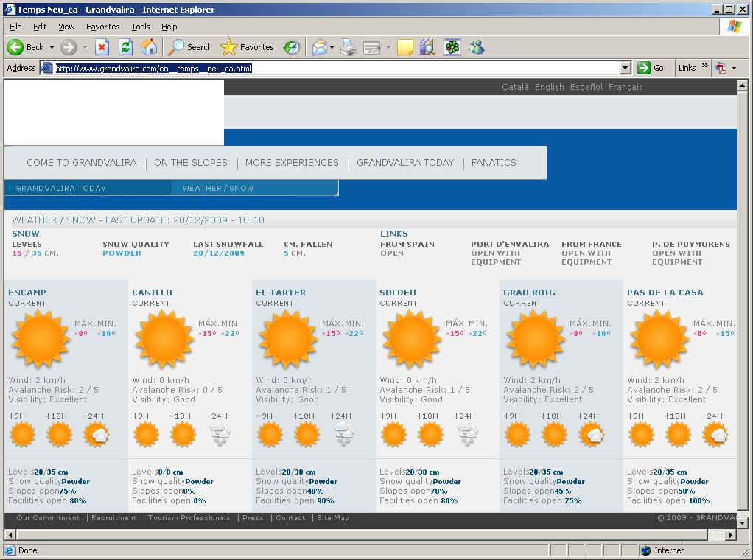Viewport: 753px width, 560px height.
Task: Click the Recruitment footer link
Action: pos(114,518)
